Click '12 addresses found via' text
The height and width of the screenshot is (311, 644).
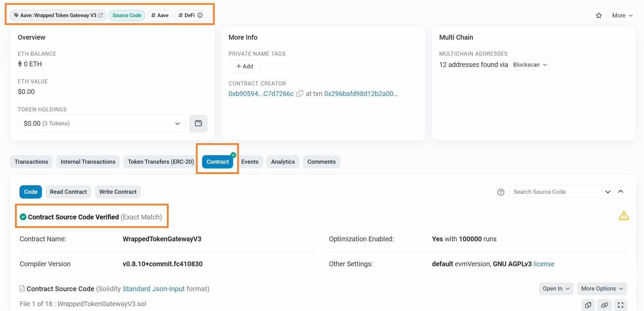pos(473,65)
